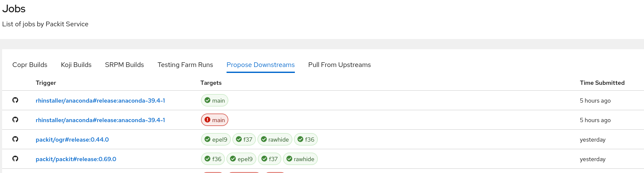Switch to the Koji Builds tab
Image resolution: width=644 pixels, height=173 pixels.
pos(76,65)
